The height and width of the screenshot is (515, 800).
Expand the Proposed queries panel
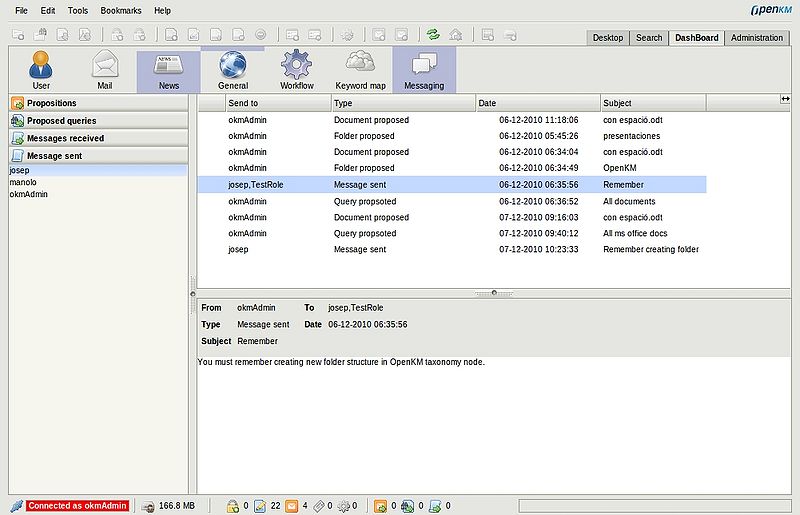pos(98,120)
